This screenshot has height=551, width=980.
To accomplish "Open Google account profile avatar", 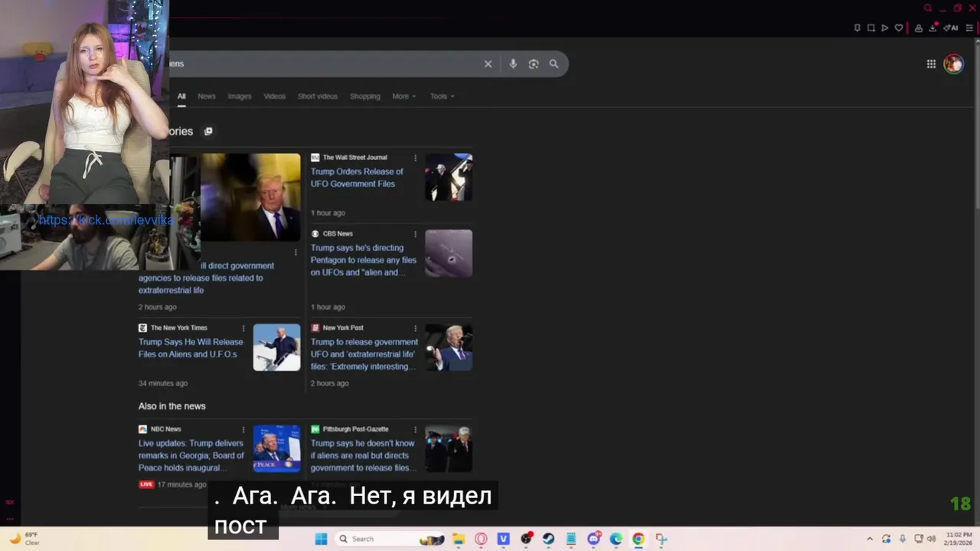I will [x=953, y=64].
